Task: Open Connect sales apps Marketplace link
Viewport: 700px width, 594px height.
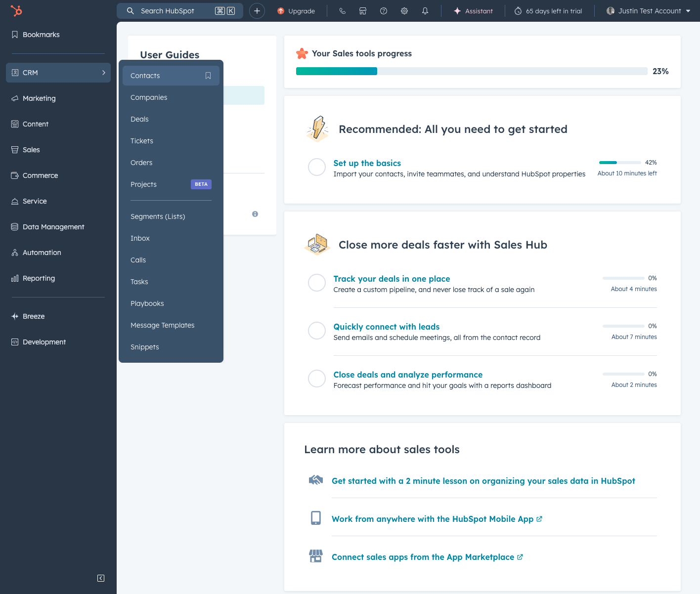Action: 427,557
